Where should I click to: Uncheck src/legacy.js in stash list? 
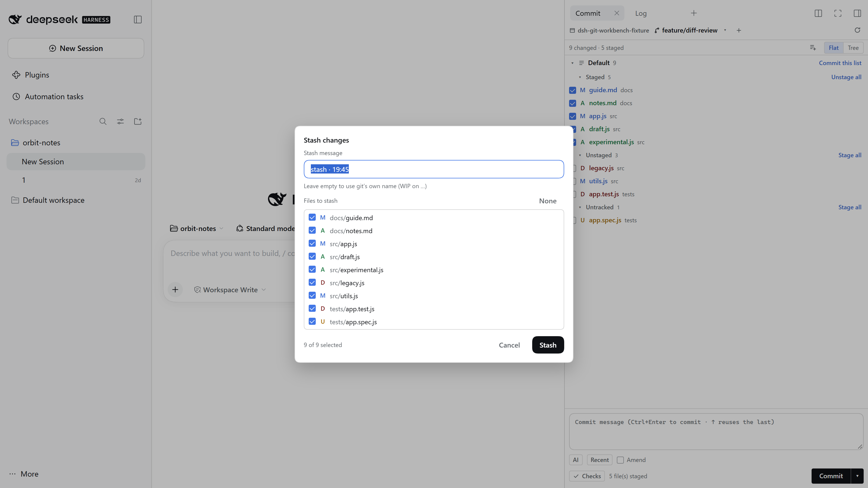(x=312, y=282)
